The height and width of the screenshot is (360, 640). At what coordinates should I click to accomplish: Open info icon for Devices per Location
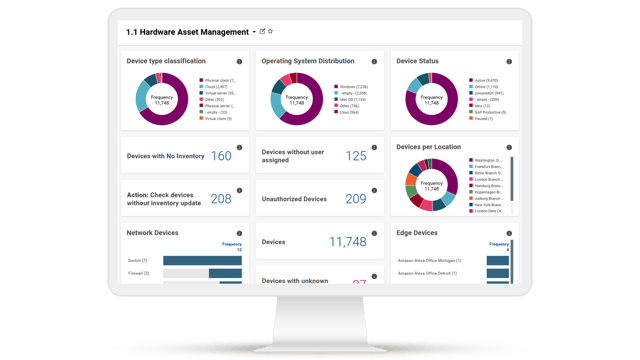(x=509, y=147)
